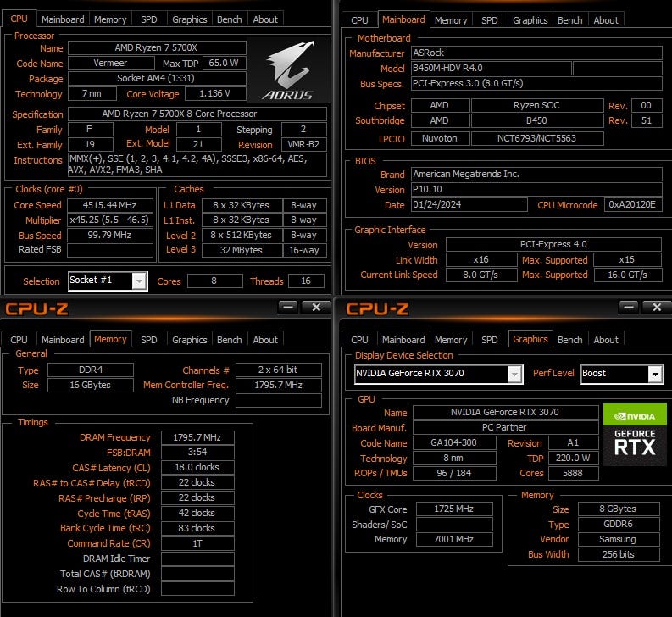
Task: Click the Command Rate 1T value
Action: pos(197,543)
